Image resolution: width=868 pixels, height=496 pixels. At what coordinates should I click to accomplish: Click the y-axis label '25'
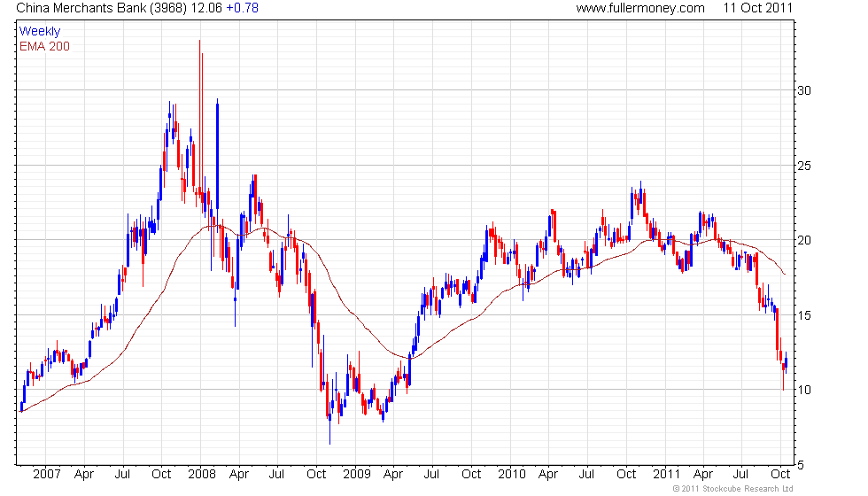tap(804, 166)
